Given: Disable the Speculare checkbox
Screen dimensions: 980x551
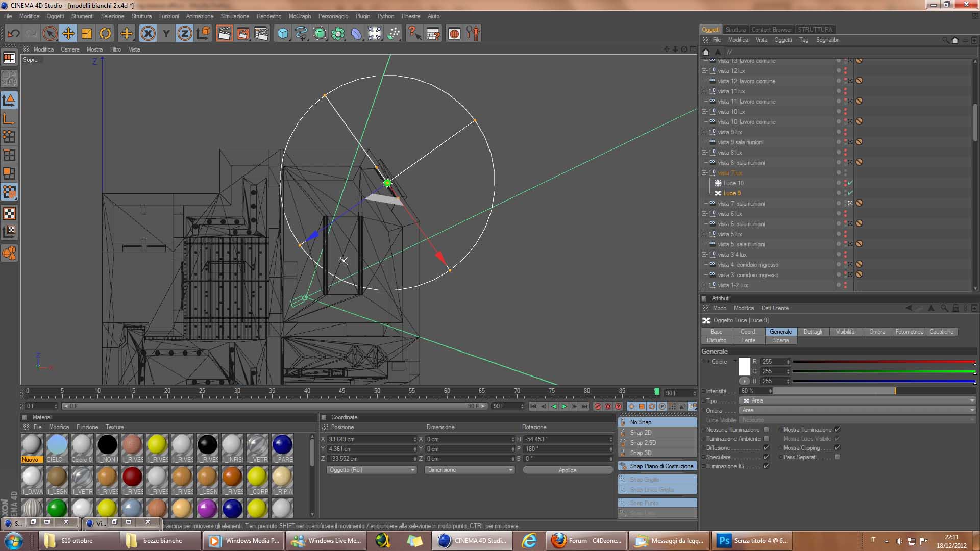Looking at the screenshot, I should coord(766,457).
